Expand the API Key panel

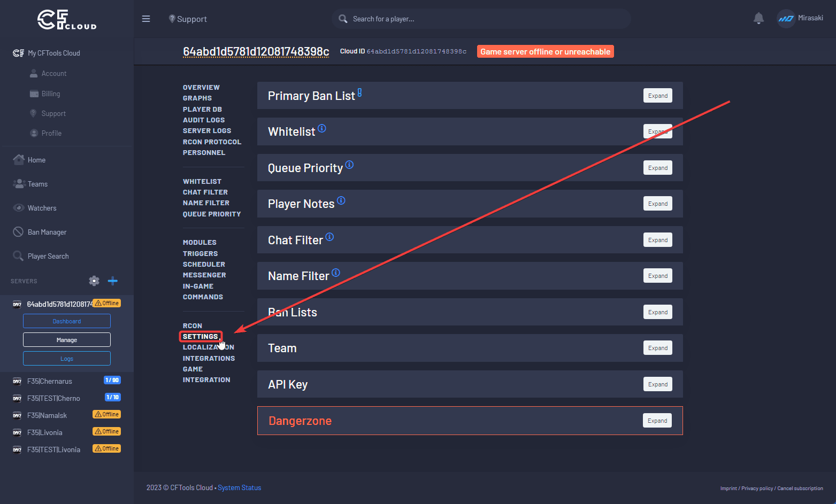point(657,384)
